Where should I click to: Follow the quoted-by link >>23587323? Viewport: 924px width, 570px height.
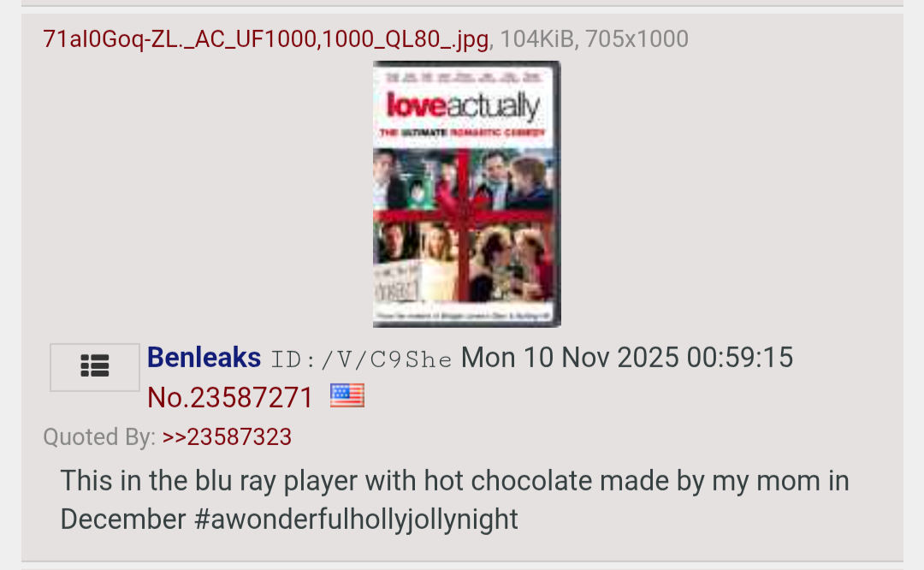(x=227, y=436)
